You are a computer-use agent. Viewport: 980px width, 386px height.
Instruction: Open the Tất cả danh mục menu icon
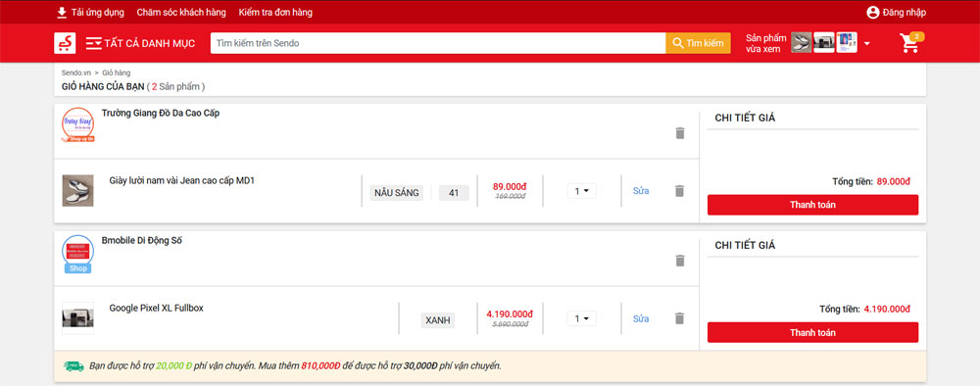(x=94, y=43)
